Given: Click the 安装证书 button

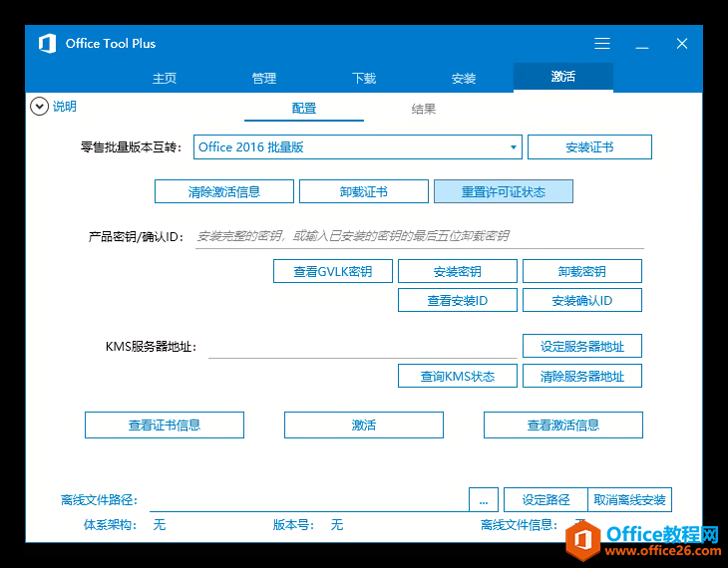Looking at the screenshot, I should pyautogui.click(x=589, y=147).
